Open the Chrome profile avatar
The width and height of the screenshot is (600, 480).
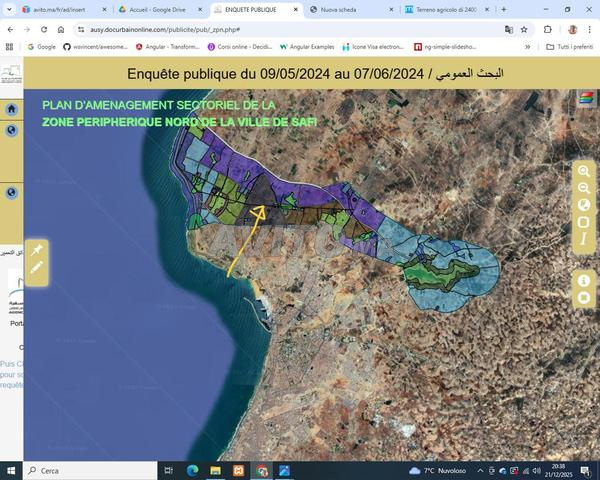pyautogui.click(x=572, y=29)
